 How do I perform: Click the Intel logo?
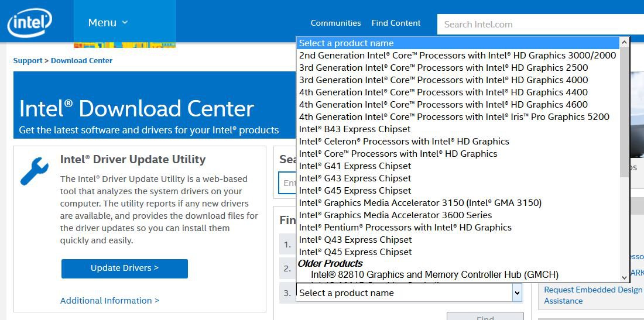click(29, 23)
